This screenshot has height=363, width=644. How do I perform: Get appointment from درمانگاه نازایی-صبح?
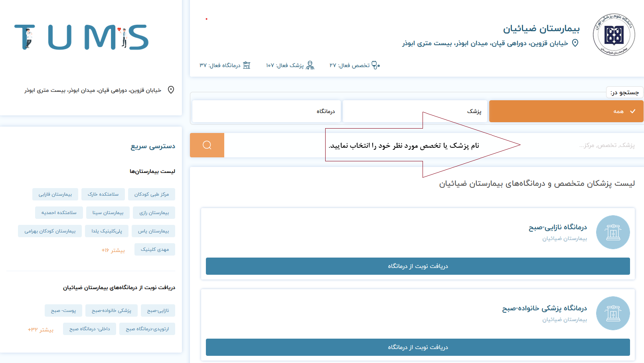[418, 266]
